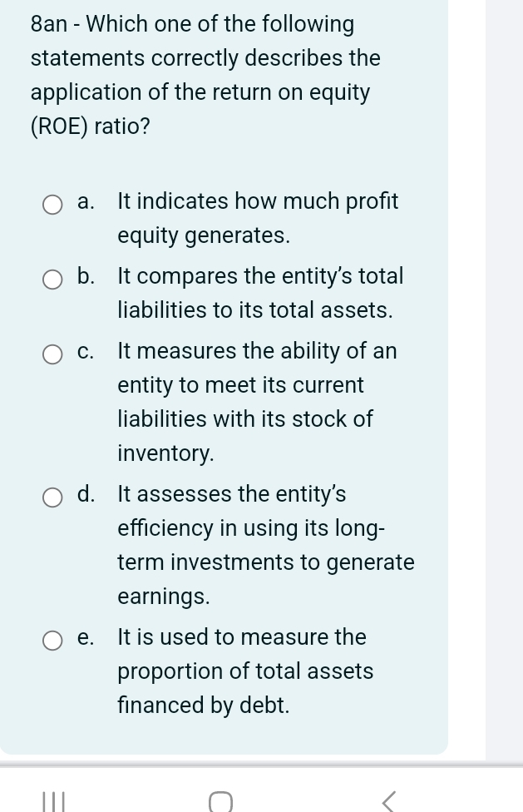Image resolution: width=523 pixels, height=812 pixels.
Task: Select the radio button for option e
Action: click(53, 641)
